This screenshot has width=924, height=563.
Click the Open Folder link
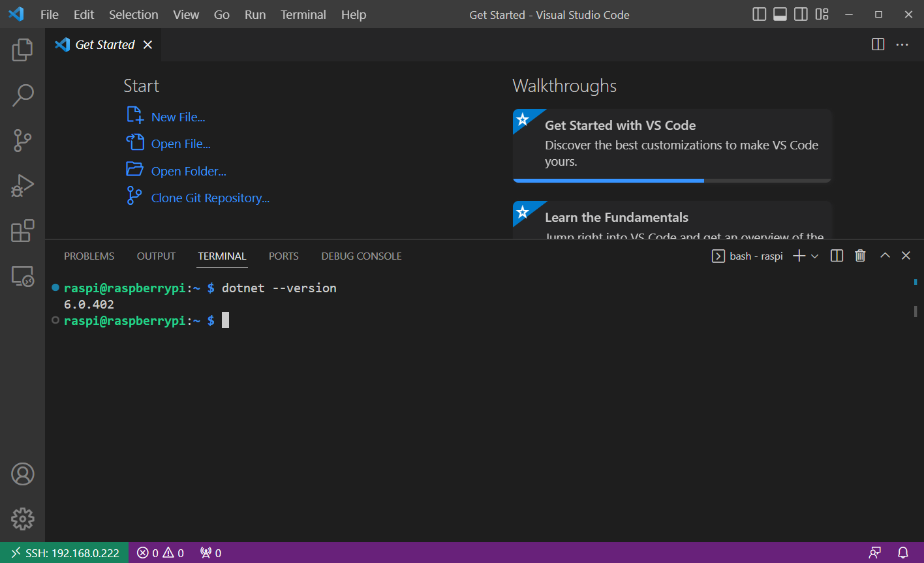(x=188, y=171)
